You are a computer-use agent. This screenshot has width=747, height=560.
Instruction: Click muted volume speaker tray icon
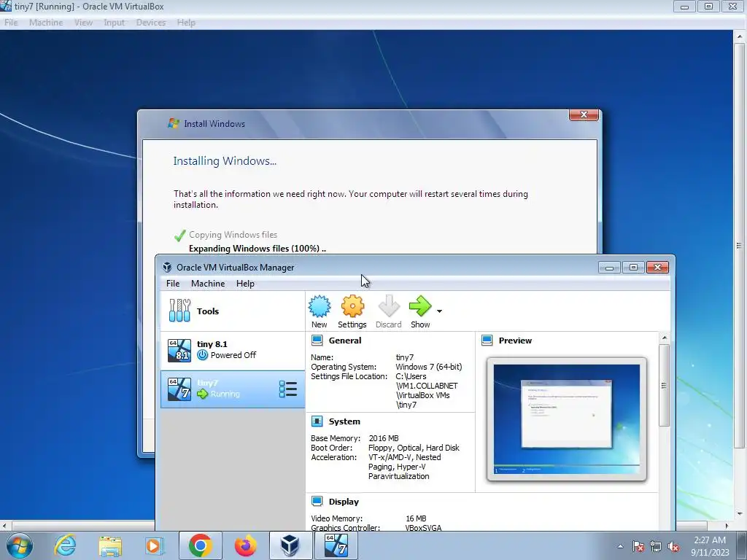click(x=673, y=546)
